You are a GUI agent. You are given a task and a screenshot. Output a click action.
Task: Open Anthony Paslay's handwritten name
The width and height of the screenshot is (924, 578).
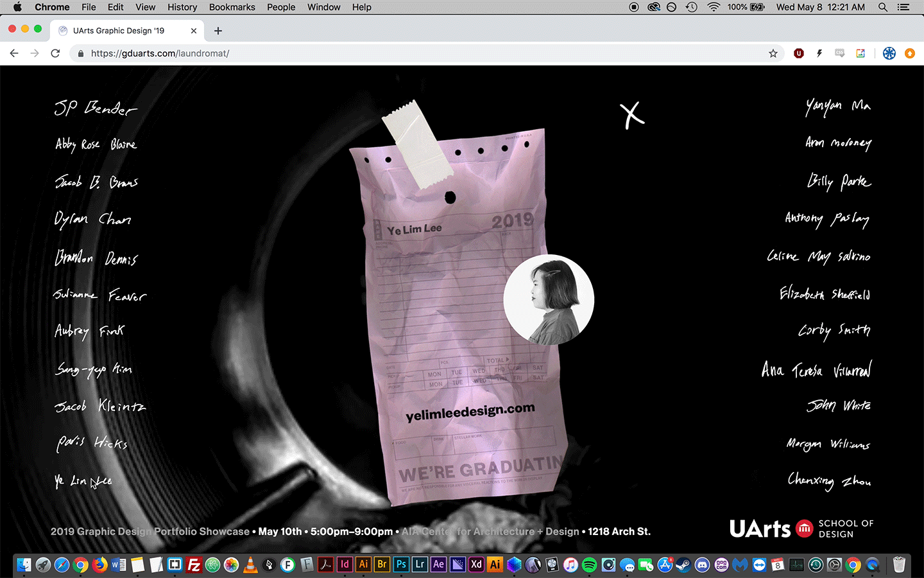coord(828,219)
